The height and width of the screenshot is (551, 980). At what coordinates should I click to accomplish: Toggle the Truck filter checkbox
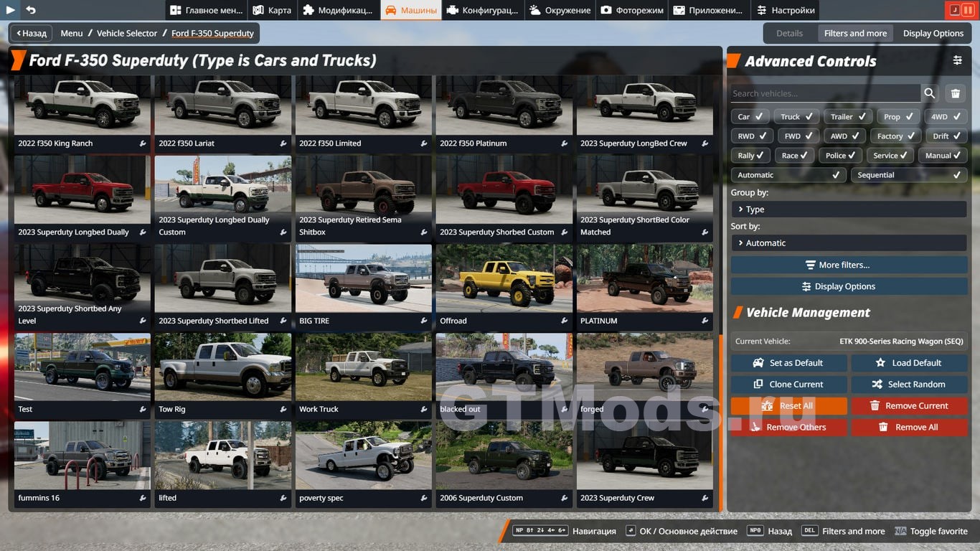796,116
